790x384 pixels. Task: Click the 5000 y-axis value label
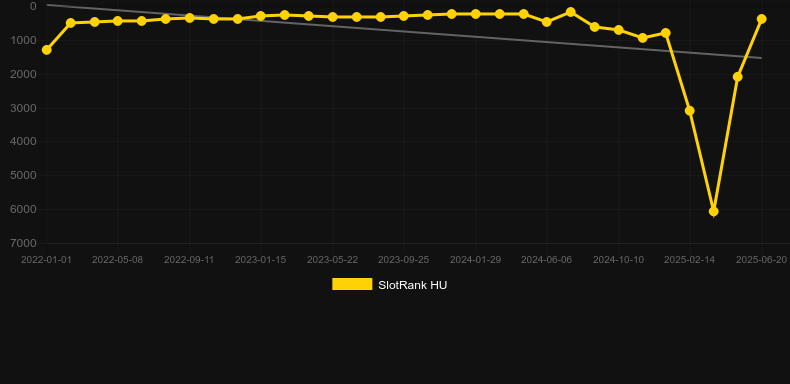pos(23,175)
